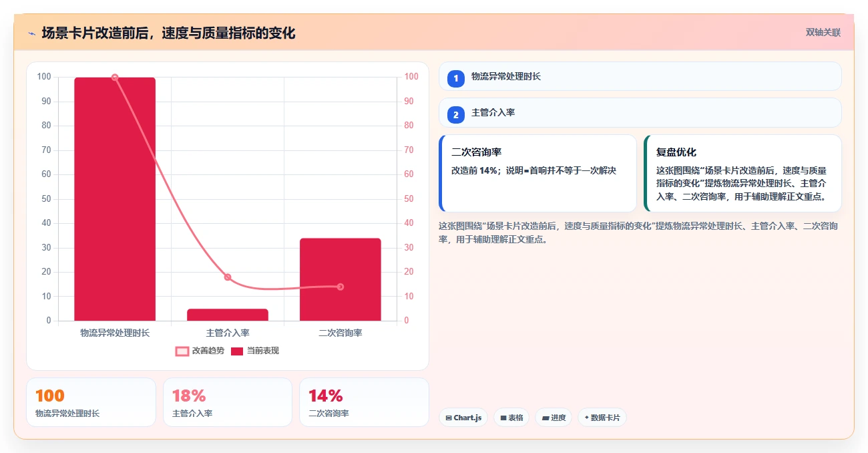
Task: Click numbered badge 2 for 主管介入率
Action: coord(456,115)
